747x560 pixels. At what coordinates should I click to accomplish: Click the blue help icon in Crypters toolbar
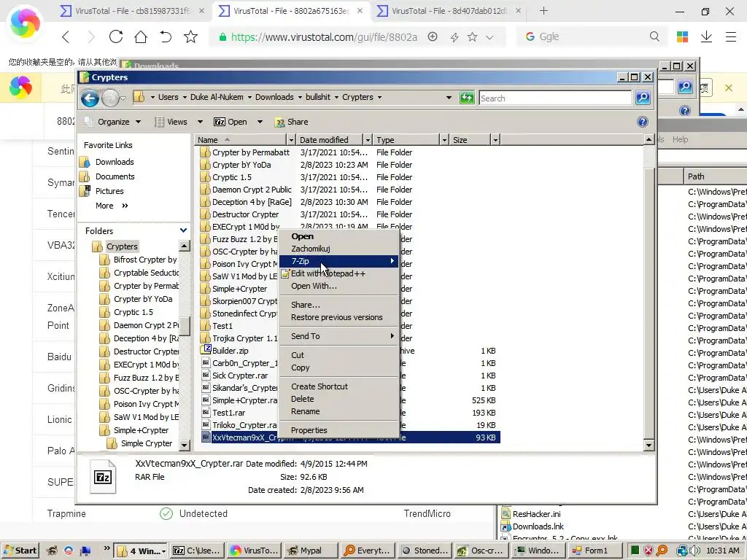(642, 122)
